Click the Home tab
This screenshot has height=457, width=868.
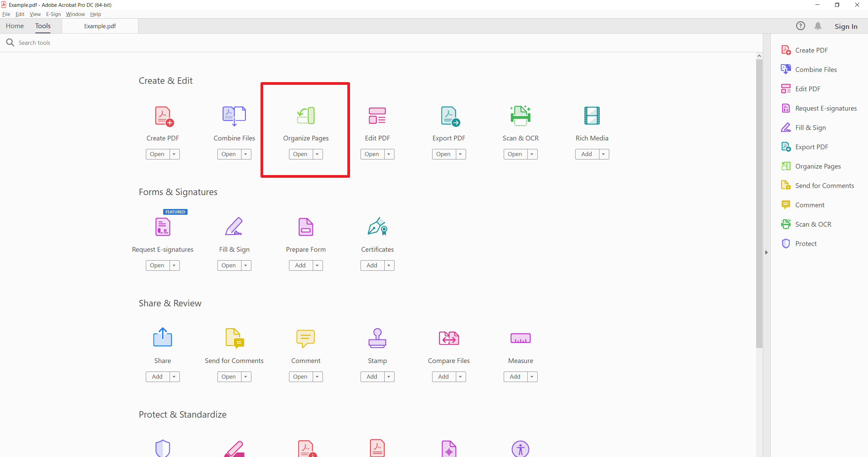[14, 26]
